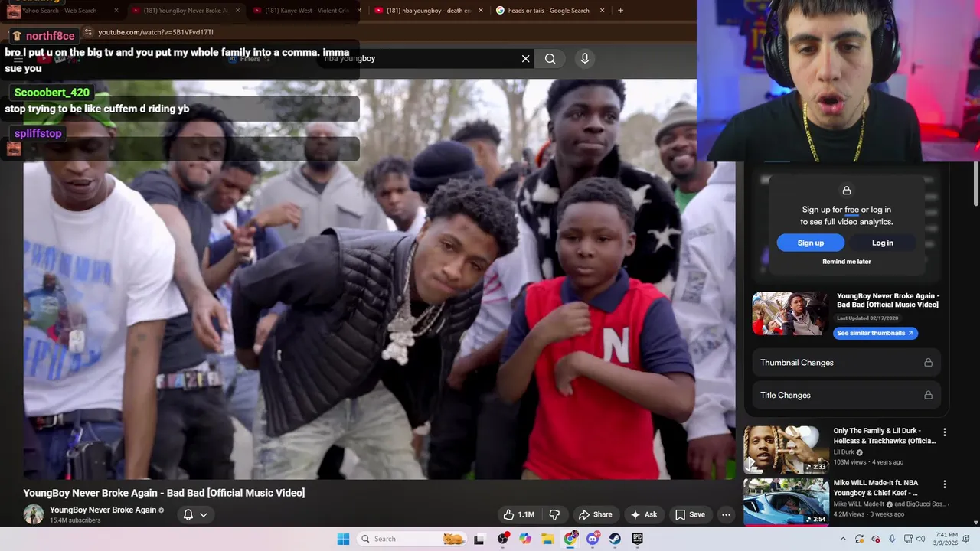
Task: Like the Bad Bad video
Action: 518,514
